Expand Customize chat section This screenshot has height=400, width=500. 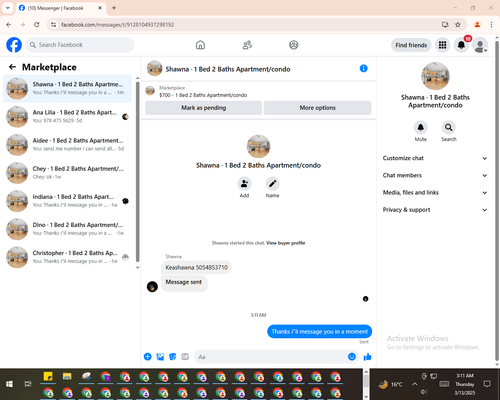point(435,158)
